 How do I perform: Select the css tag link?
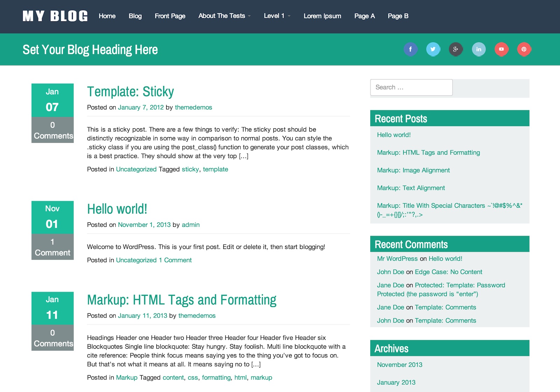(x=192, y=378)
